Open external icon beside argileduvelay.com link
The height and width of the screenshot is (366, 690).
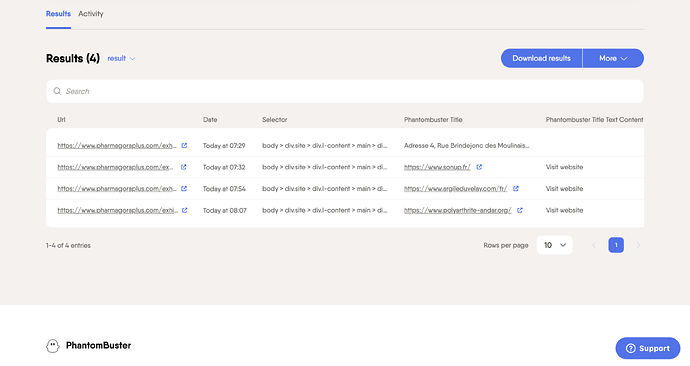(516, 189)
